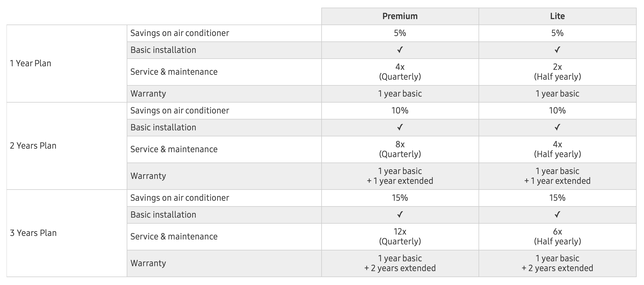Select the Lite 6x (Half yearly) service cell
Viewport: 644px width, 285px height.
point(557,236)
